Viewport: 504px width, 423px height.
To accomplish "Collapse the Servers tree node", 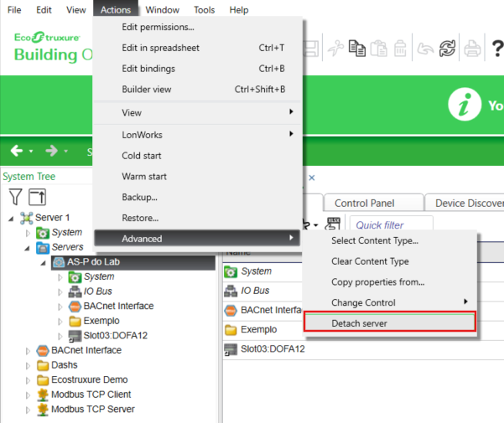I will click(28, 249).
